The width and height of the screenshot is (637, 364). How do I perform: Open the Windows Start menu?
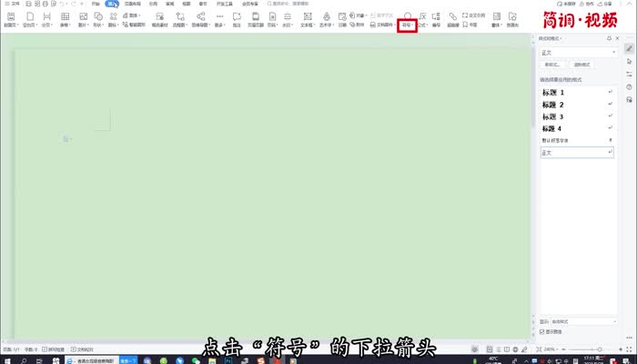6,359
